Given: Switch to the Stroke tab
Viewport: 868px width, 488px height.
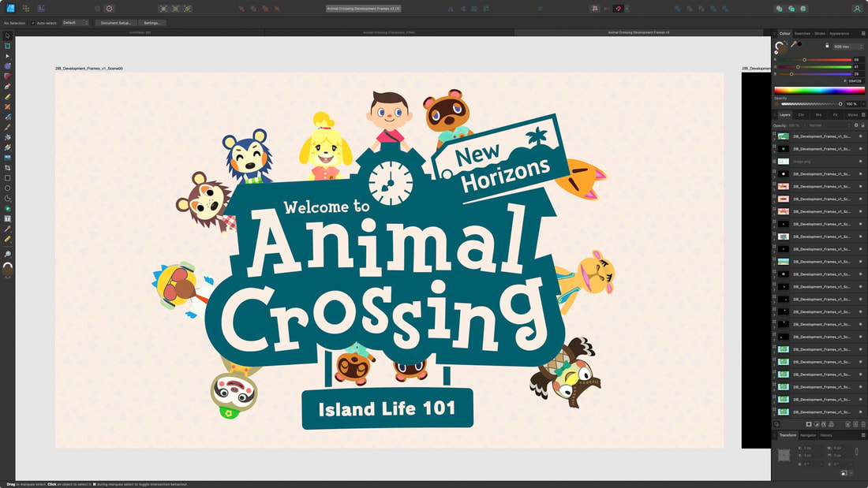Looking at the screenshot, I should click(x=820, y=34).
